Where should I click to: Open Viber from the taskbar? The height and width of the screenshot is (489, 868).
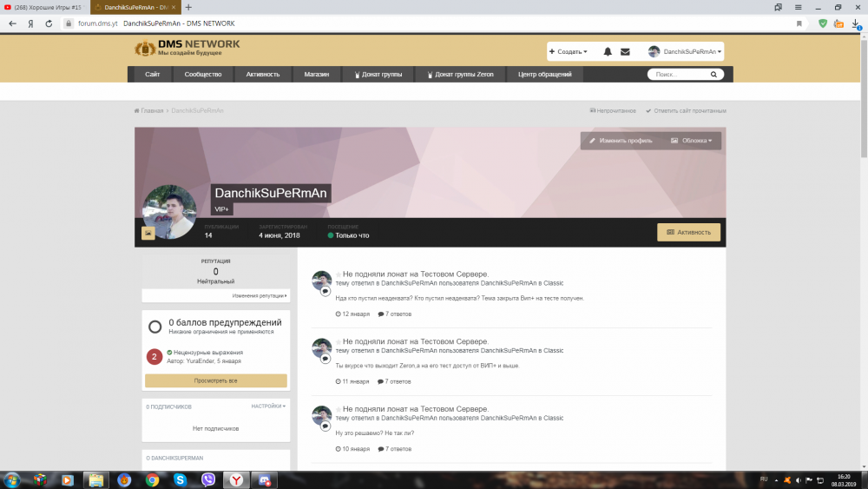coord(207,479)
